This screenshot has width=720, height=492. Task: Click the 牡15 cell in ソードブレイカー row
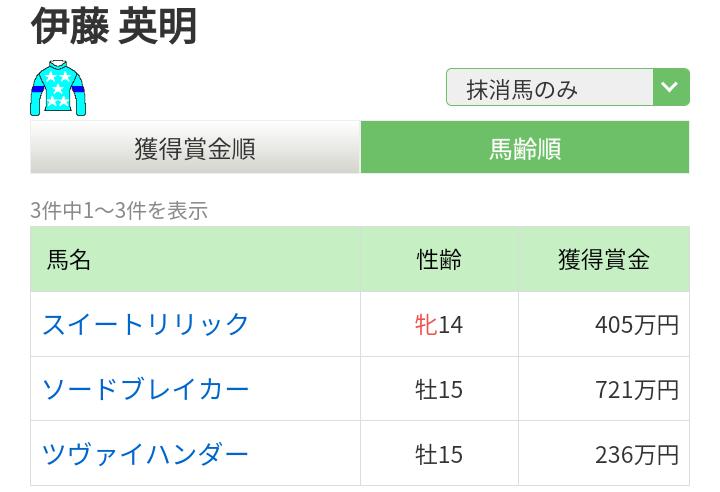point(439,389)
